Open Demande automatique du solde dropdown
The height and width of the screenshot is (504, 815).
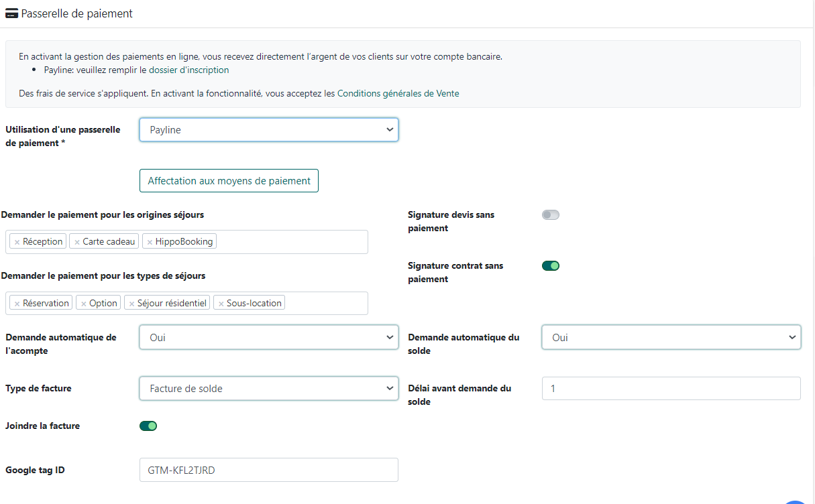[671, 338]
